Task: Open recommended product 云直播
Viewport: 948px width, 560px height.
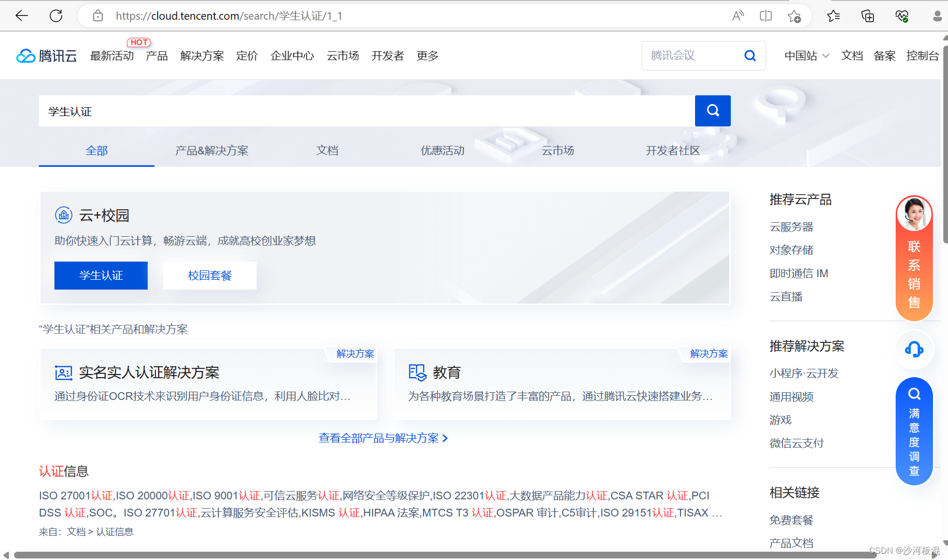Action: [x=786, y=297]
